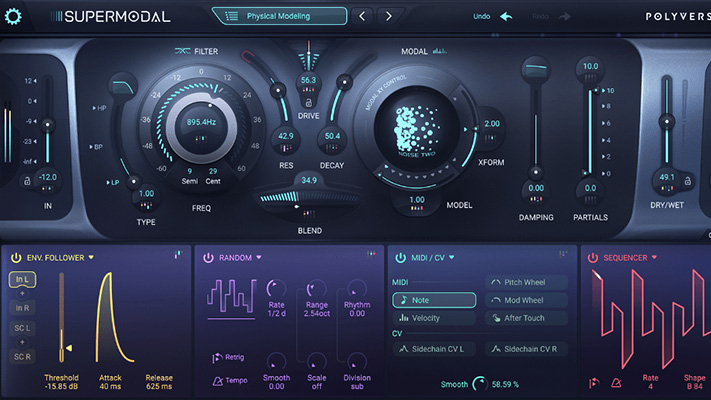Enable the In L input source
711x400 pixels.
coord(22,279)
